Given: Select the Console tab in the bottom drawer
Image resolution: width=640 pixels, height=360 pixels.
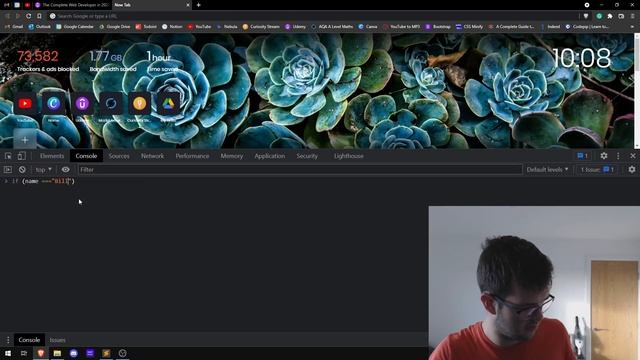Looking at the screenshot, I should click(x=29, y=340).
